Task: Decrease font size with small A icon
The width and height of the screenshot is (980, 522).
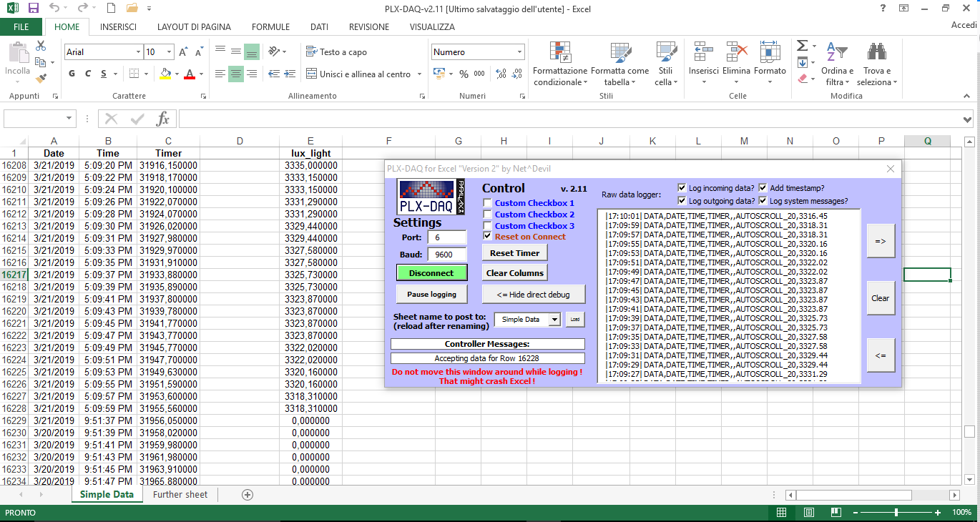Action: click(x=198, y=52)
